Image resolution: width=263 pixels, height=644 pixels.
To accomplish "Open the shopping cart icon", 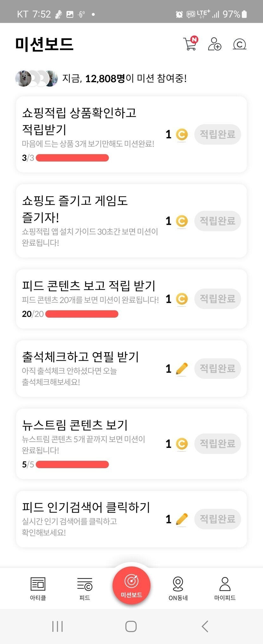I will 190,44.
